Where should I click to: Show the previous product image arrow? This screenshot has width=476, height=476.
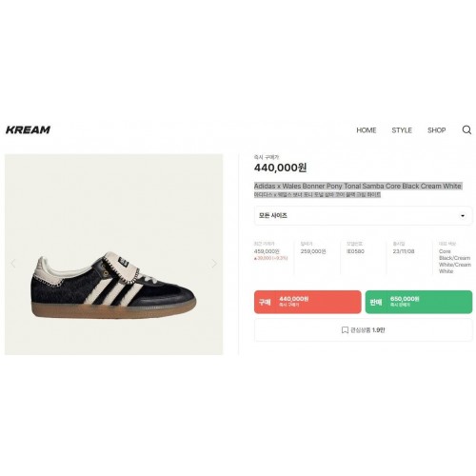(x=13, y=264)
